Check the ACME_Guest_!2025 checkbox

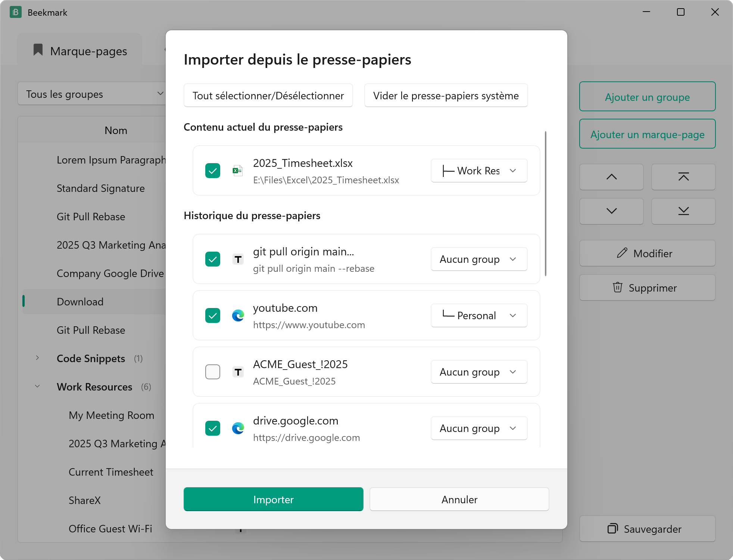pos(213,372)
